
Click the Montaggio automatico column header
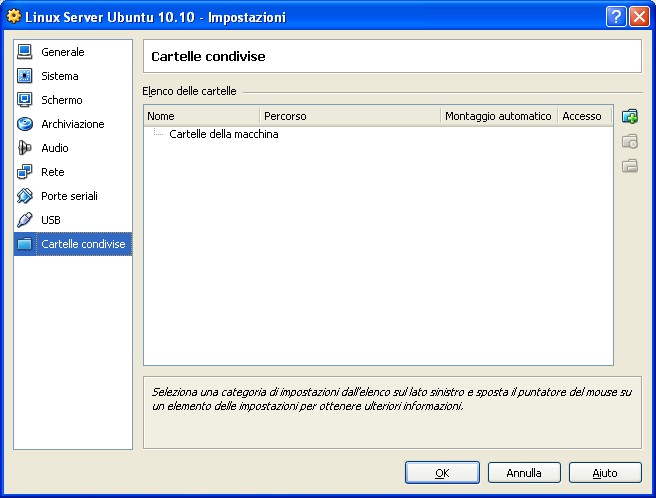click(498, 116)
